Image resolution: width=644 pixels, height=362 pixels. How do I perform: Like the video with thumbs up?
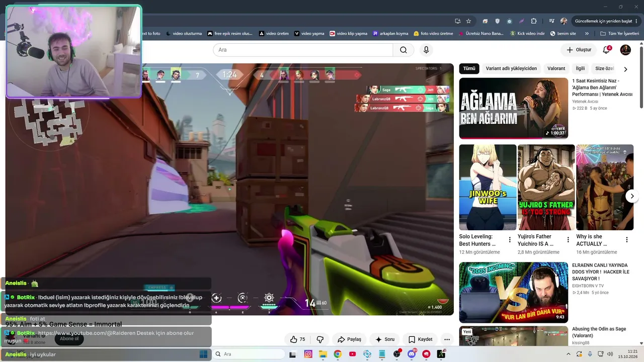coord(297,339)
